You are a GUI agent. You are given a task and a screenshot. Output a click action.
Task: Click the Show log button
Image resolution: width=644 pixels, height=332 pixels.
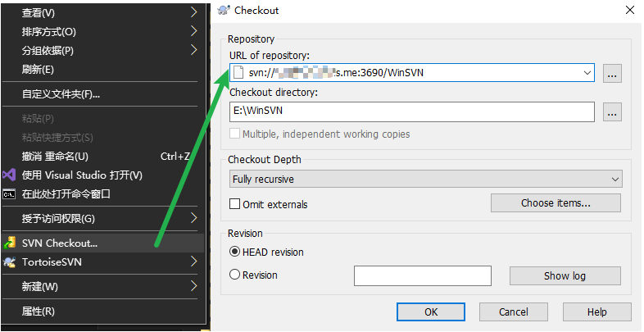point(565,276)
